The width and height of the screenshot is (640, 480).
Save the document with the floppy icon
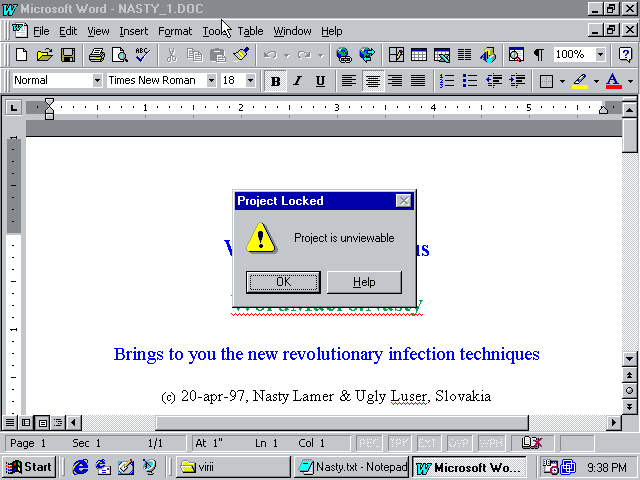point(68,55)
